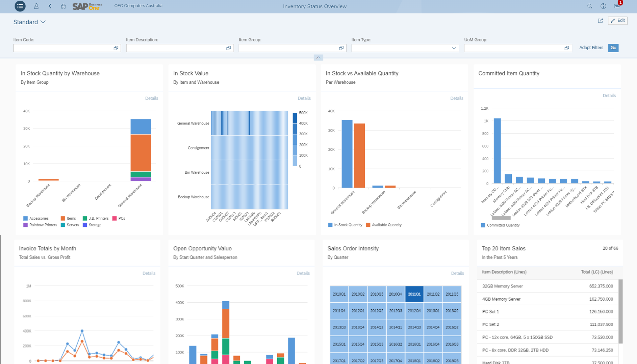This screenshot has height=364, width=637.
Task: Click the Edit button
Action: 617,21
